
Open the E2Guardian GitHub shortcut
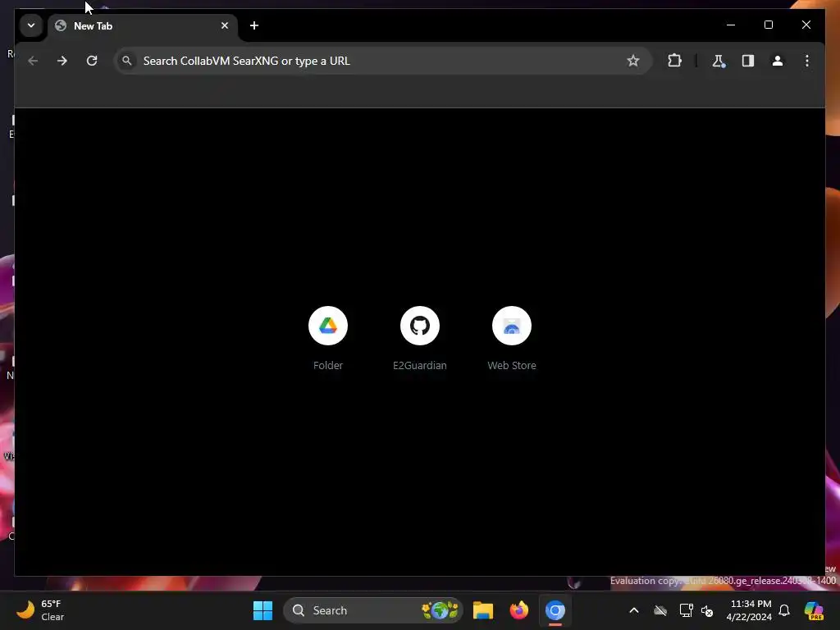(420, 326)
